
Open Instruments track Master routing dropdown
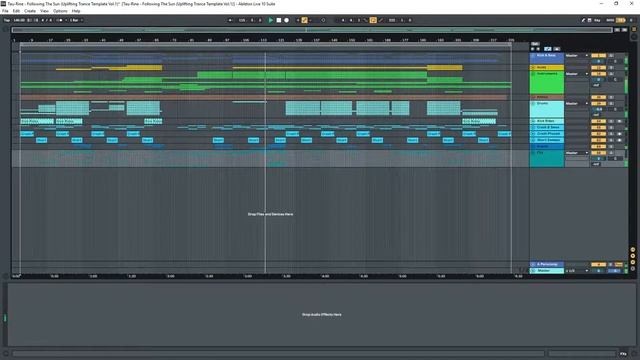click(577, 74)
